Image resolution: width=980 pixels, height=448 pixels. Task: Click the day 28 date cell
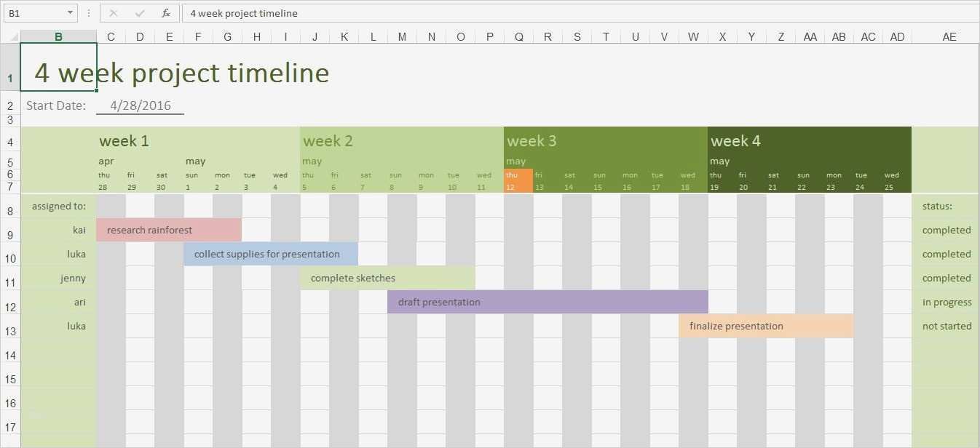(103, 187)
